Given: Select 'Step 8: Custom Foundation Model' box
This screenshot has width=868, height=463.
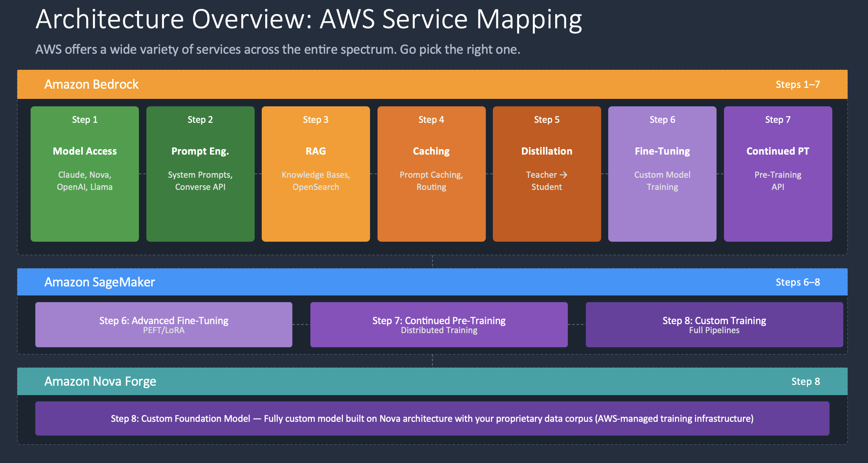Looking at the screenshot, I should 432,418.
